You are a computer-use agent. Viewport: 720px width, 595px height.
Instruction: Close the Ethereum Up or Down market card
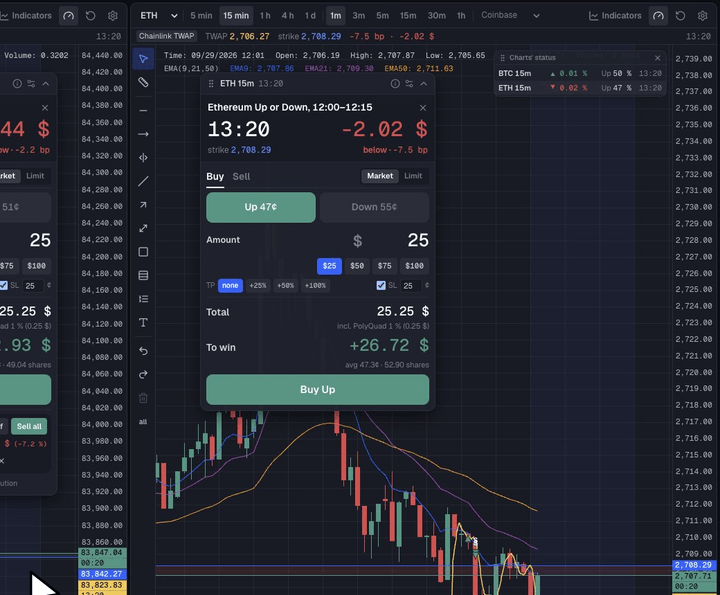pos(423,107)
